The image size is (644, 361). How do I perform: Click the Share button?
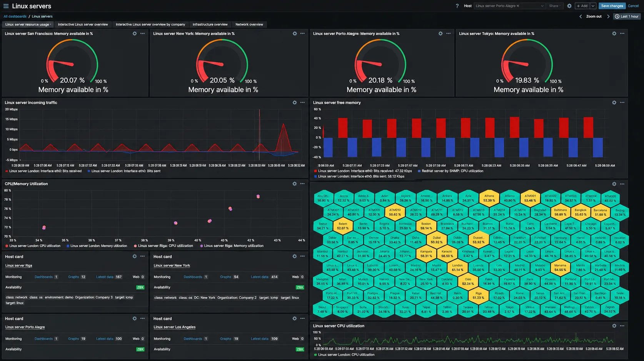coord(554,6)
